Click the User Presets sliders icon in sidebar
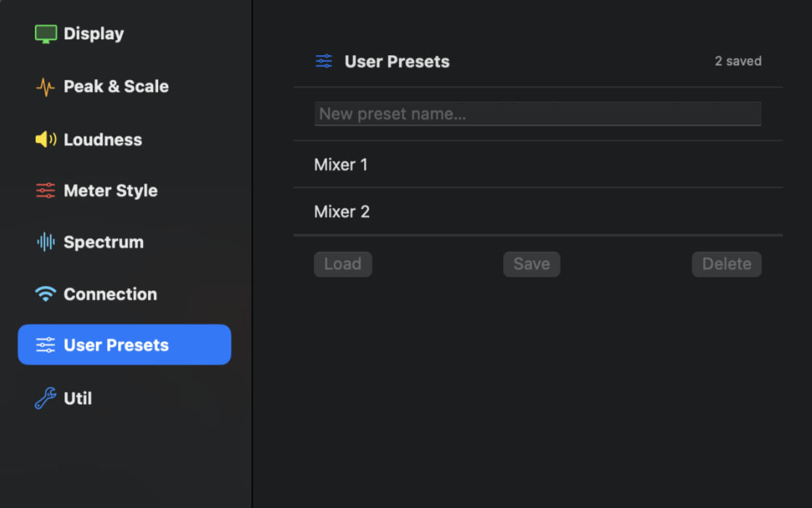Viewport: 812px width, 508px height. coord(43,345)
